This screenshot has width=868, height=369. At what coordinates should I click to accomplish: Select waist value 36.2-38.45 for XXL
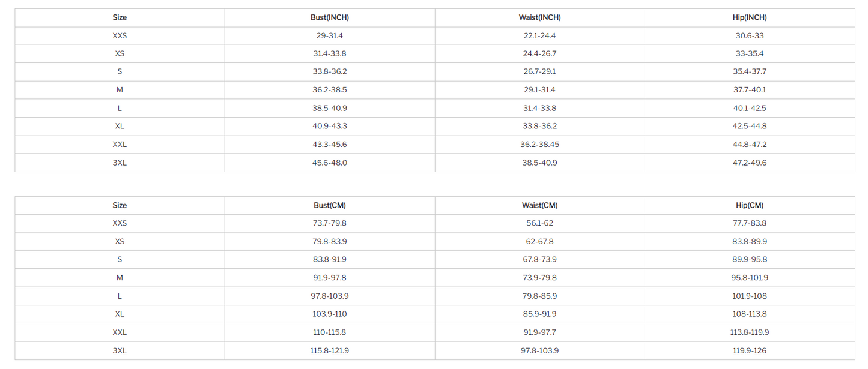click(x=539, y=145)
